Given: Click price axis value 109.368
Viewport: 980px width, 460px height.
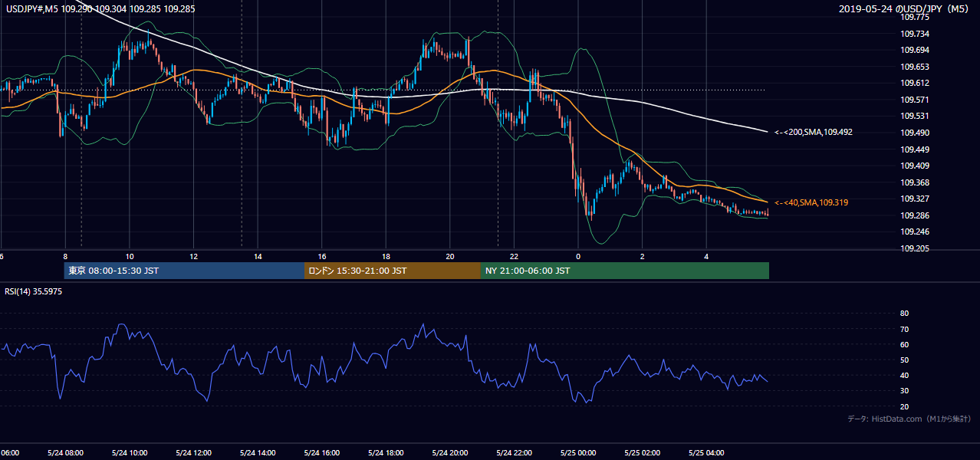Looking at the screenshot, I should 914,182.
